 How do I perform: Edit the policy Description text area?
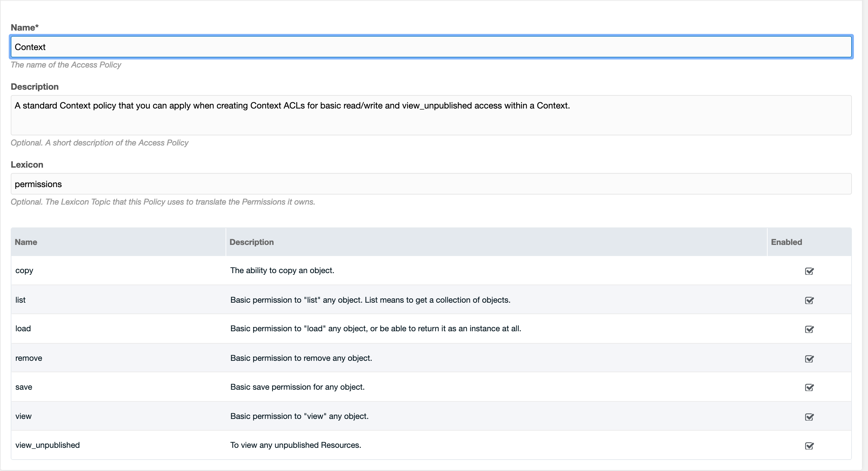click(x=431, y=115)
